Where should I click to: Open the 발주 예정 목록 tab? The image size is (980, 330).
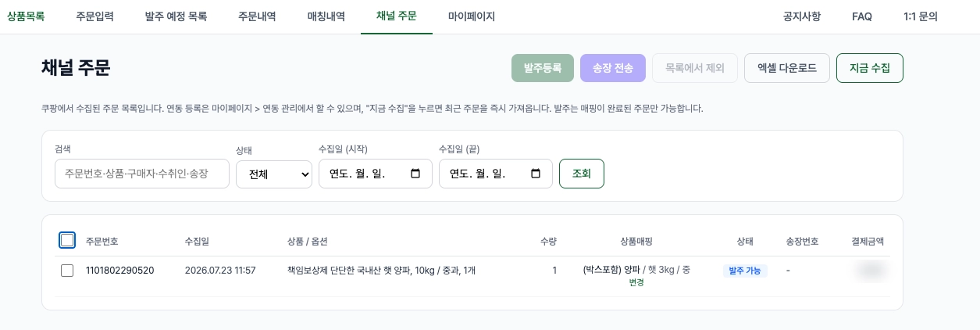176,16
